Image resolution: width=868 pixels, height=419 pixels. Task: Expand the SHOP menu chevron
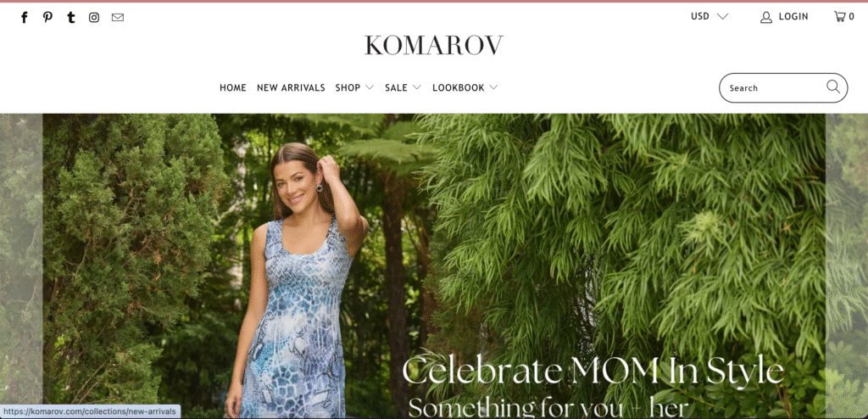370,87
